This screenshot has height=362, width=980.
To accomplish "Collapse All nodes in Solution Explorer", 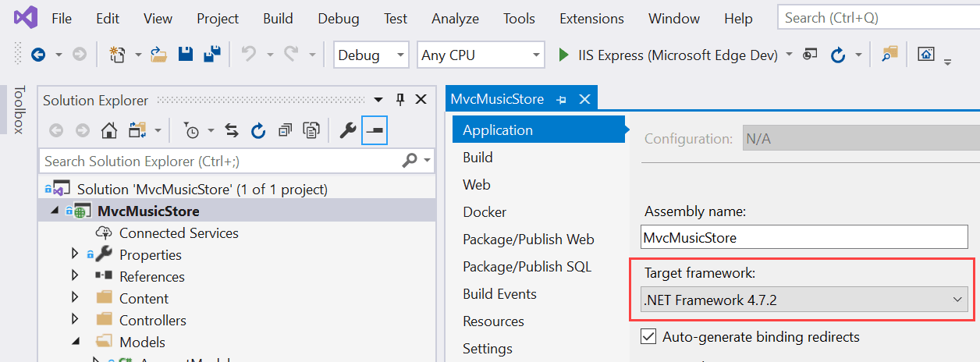I will point(285,130).
